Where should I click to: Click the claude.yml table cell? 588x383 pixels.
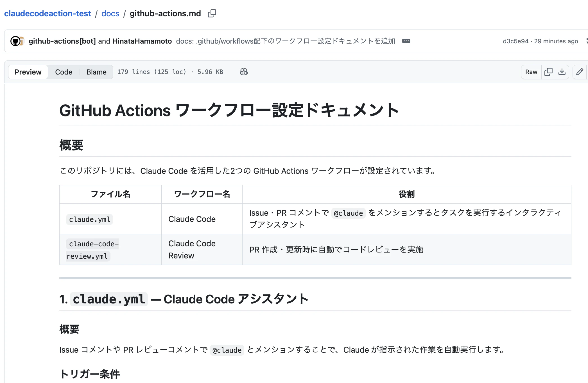pyautogui.click(x=110, y=219)
